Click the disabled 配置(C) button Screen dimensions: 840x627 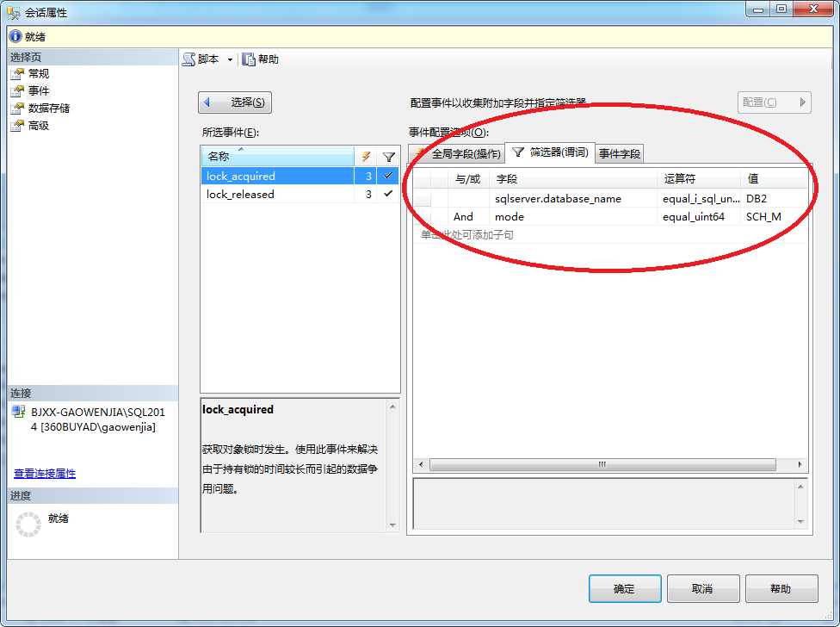[774, 102]
